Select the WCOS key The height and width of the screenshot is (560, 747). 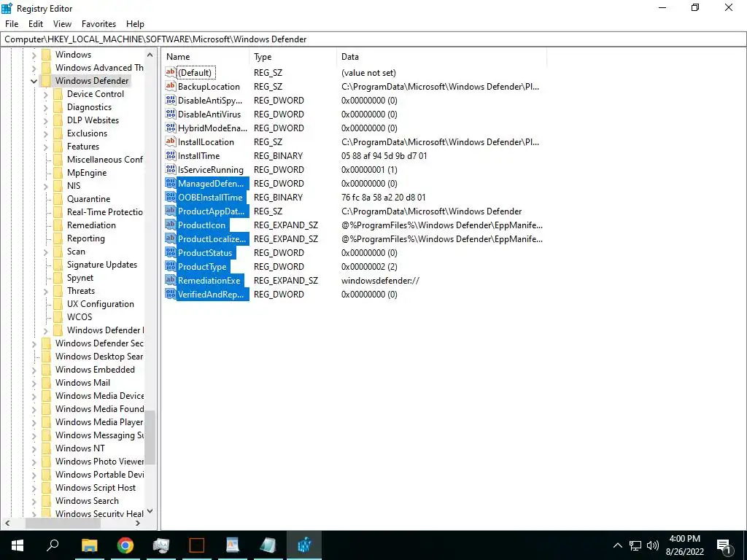click(x=80, y=316)
